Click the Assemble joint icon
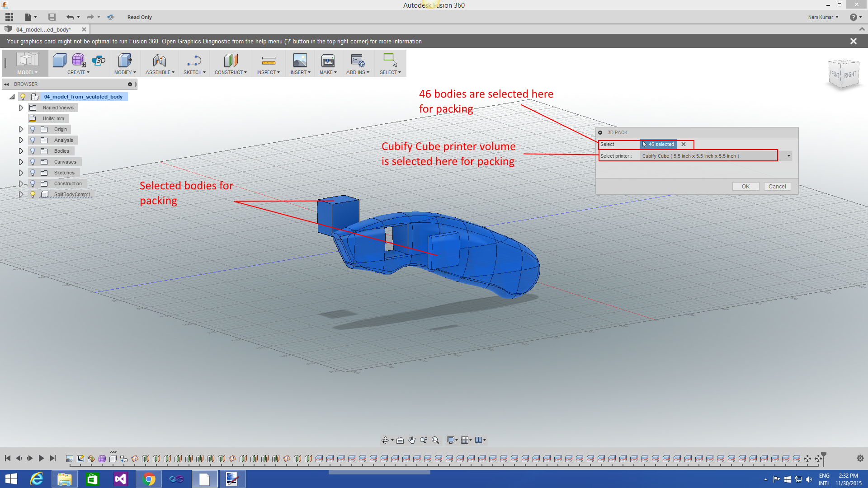Image resolution: width=868 pixels, height=488 pixels. pos(159,61)
